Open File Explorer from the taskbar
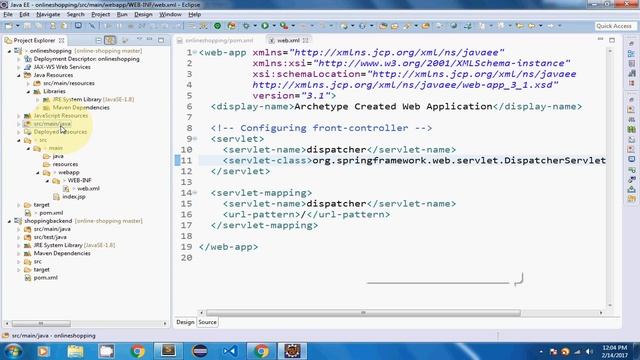640x360 pixels. (x=75, y=351)
